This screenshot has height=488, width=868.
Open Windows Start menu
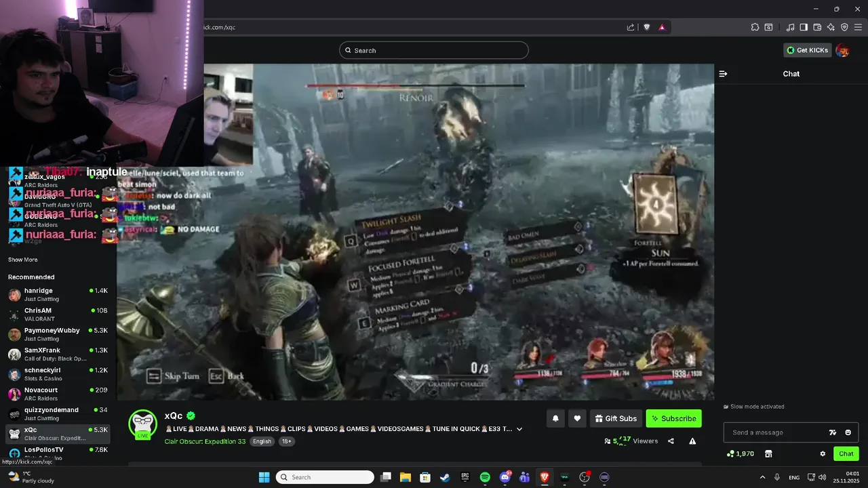pyautogui.click(x=264, y=477)
